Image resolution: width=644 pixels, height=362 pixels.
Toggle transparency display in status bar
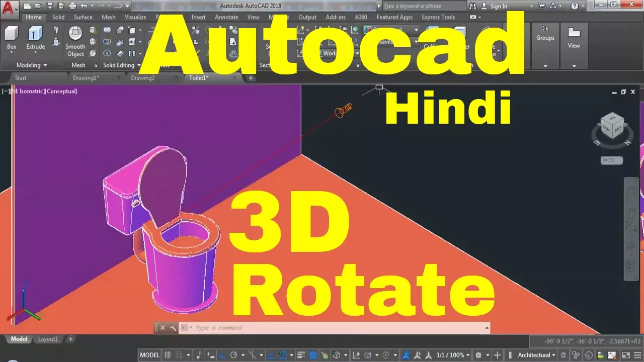[x=313, y=355]
